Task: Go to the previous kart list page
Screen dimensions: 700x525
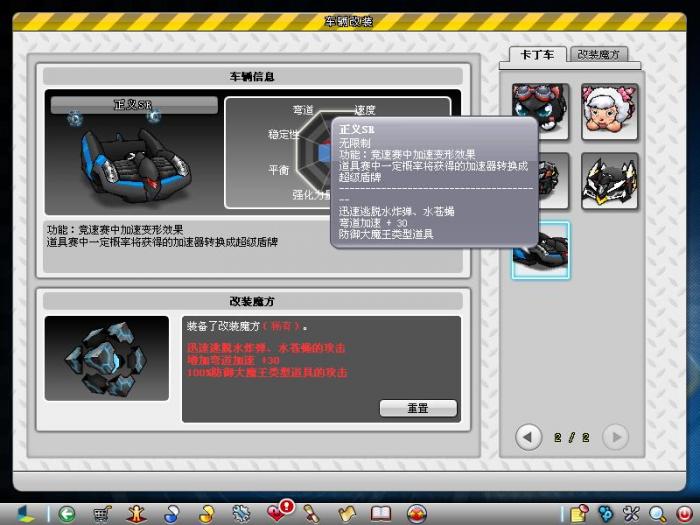Action: pyautogui.click(x=528, y=437)
